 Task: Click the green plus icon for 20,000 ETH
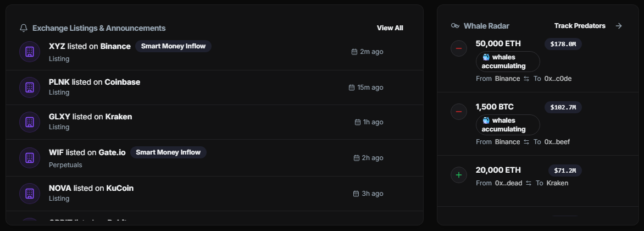[458, 175]
